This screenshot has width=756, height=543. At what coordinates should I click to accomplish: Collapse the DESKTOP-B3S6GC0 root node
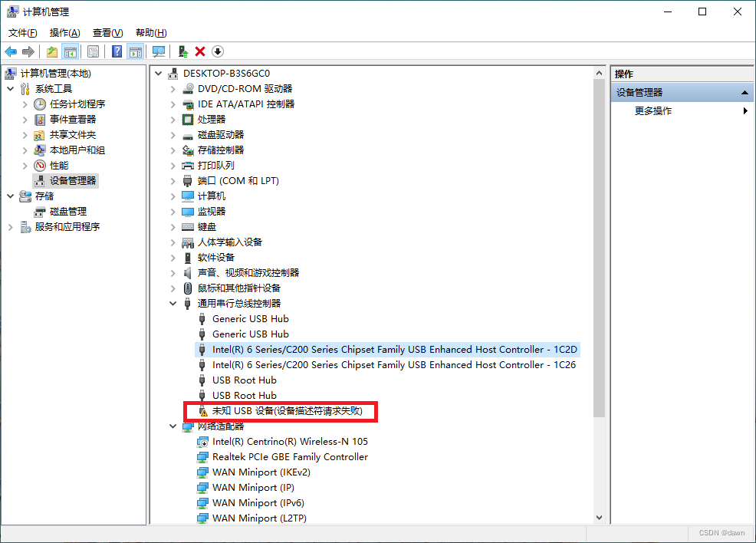coord(158,74)
